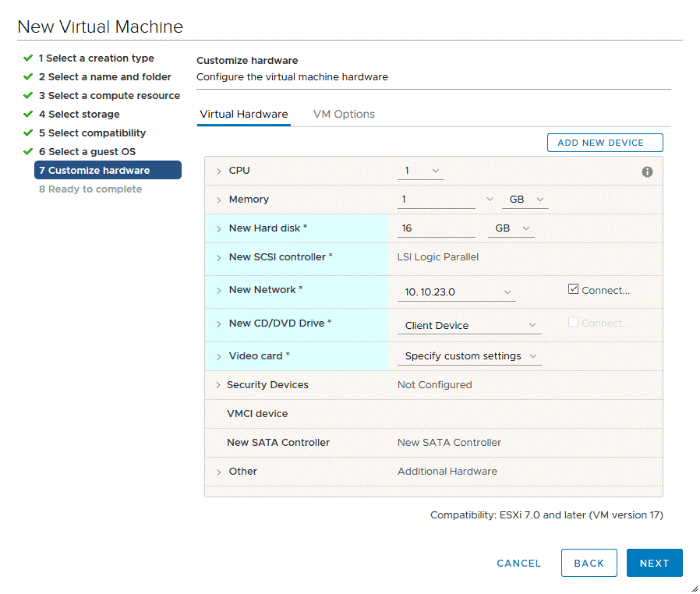Open the Specify custom settings dropdown
This screenshot has width=700, height=594.
point(469,356)
